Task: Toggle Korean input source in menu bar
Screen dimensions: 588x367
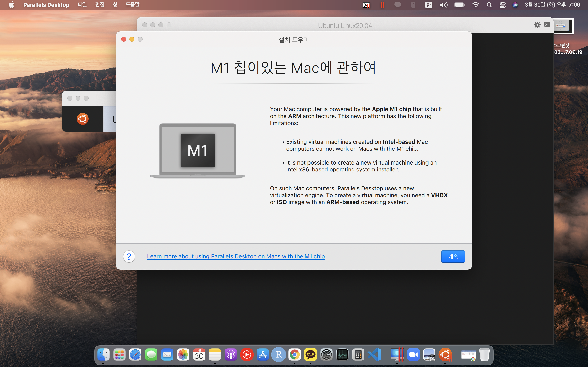Action: [x=429, y=5]
